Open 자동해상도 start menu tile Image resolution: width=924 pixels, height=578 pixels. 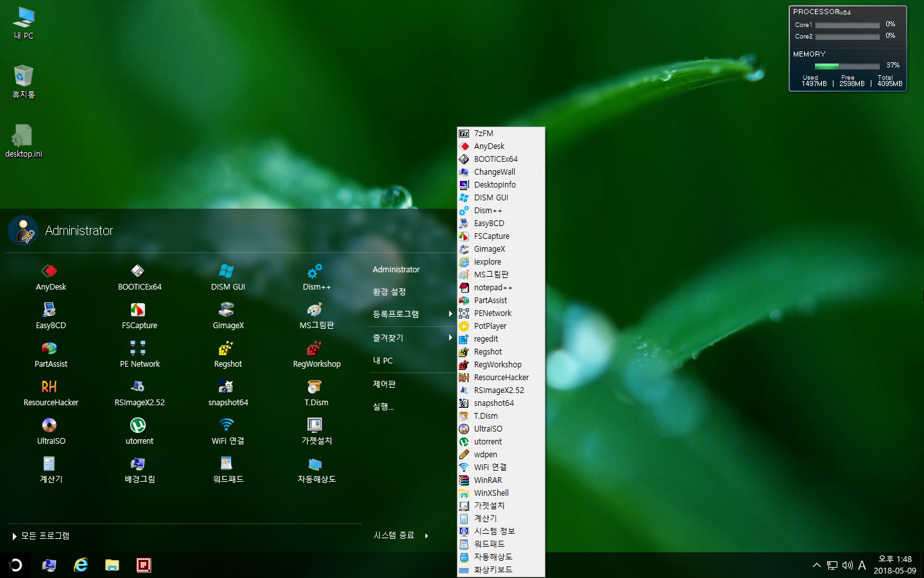point(316,470)
